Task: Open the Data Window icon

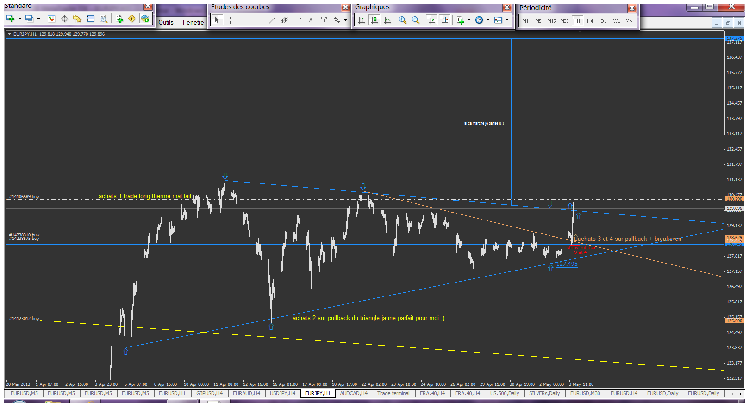Action: 64,19
